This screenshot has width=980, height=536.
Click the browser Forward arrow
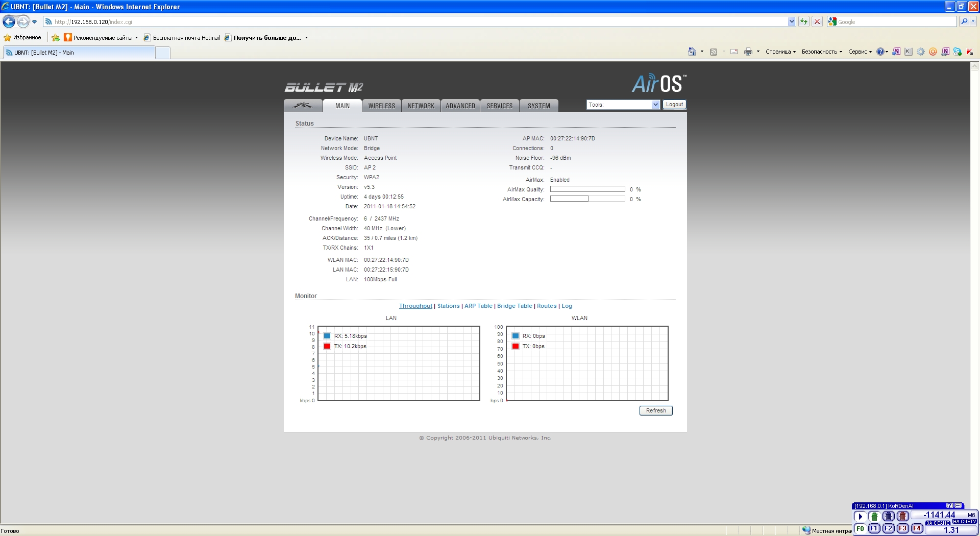click(x=23, y=21)
